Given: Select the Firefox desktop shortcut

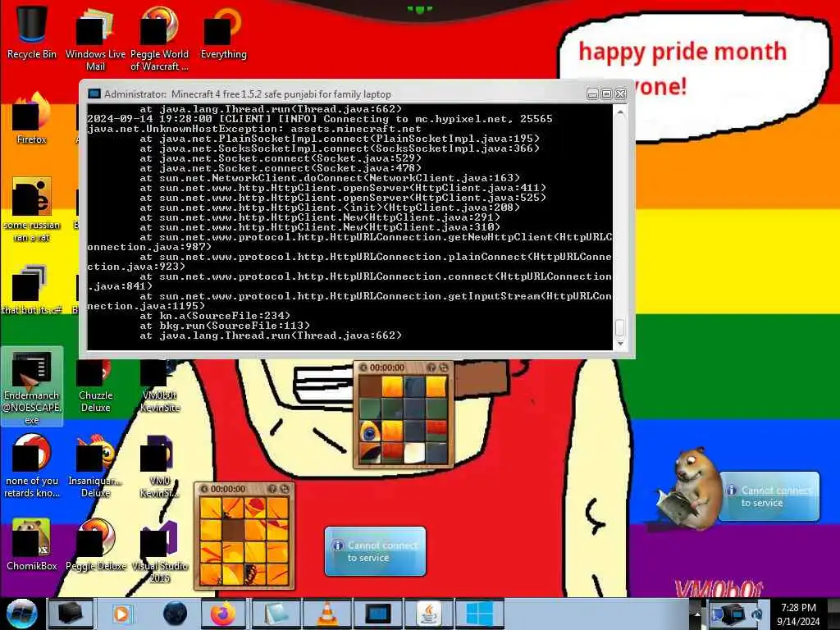Looking at the screenshot, I should tap(32, 119).
